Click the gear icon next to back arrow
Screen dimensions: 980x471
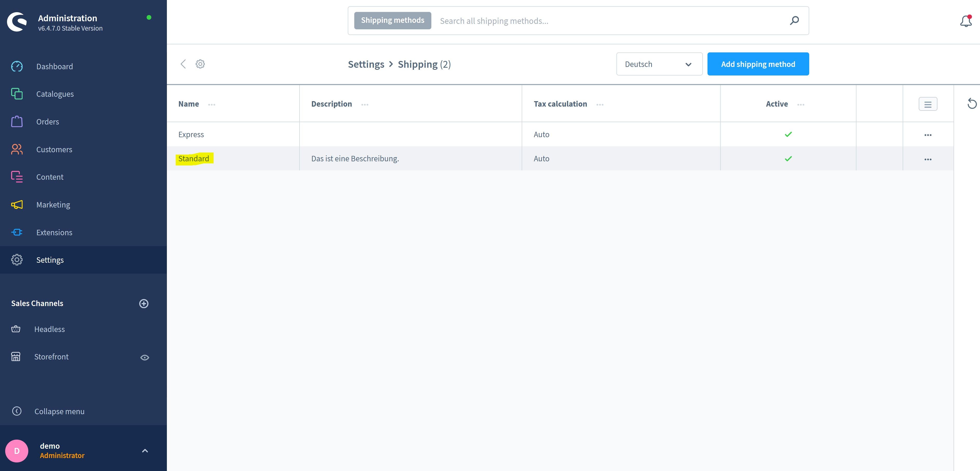(200, 64)
